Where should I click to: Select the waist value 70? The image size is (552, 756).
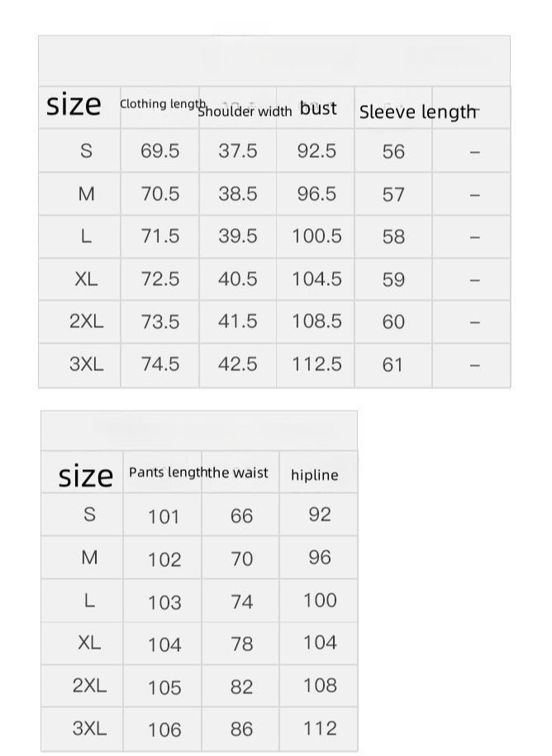[241, 559]
